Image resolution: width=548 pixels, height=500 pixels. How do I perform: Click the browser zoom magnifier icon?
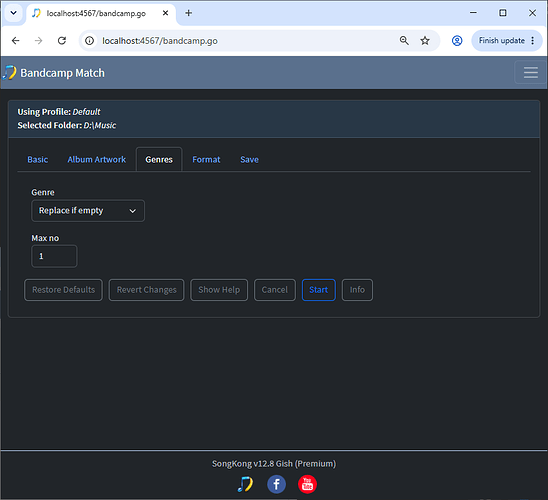pyautogui.click(x=404, y=41)
